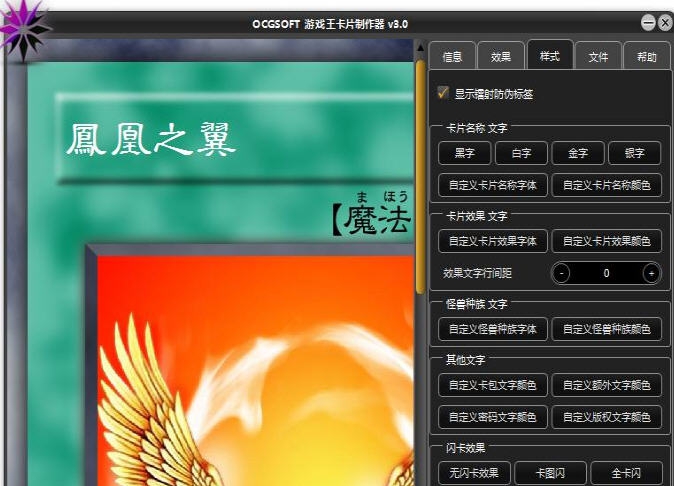The width and height of the screenshot is (674, 486).
Task: Open the 文件 tab
Action: point(598,56)
